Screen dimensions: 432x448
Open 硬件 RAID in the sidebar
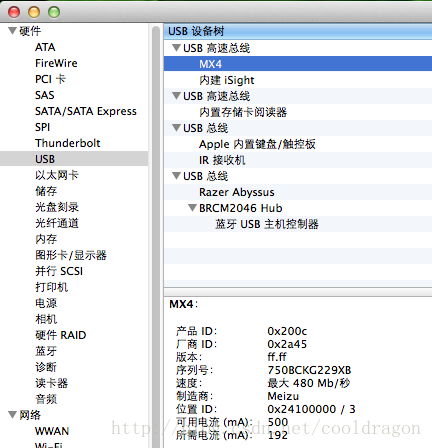(x=60, y=335)
